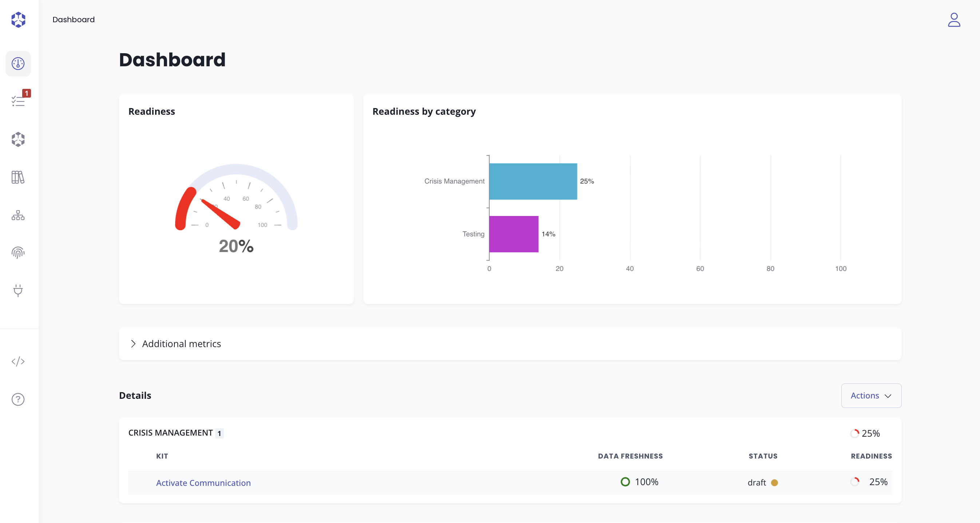Open the organization hierarchy sidebar icon
980x523 pixels.
[18, 216]
